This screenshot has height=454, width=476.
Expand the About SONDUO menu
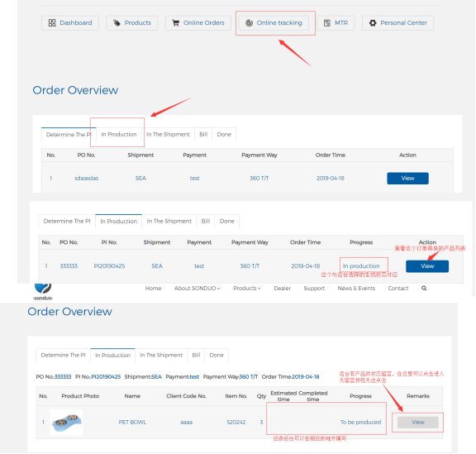point(197,288)
